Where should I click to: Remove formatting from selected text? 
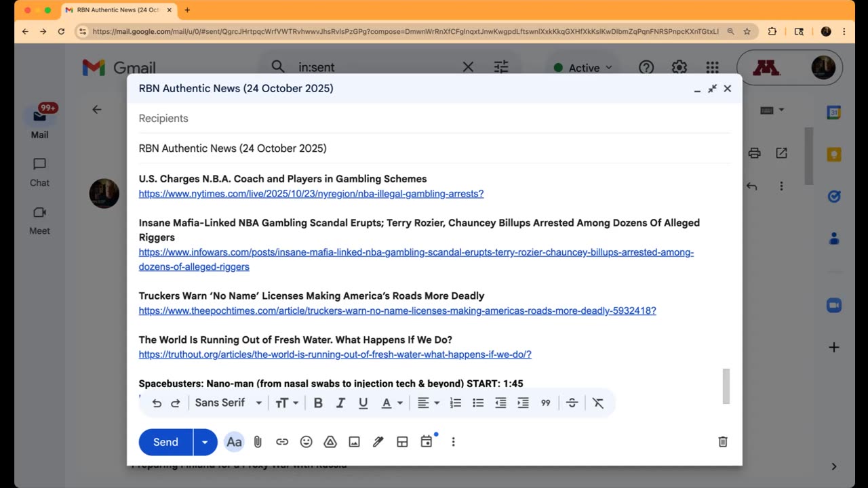[x=597, y=403]
